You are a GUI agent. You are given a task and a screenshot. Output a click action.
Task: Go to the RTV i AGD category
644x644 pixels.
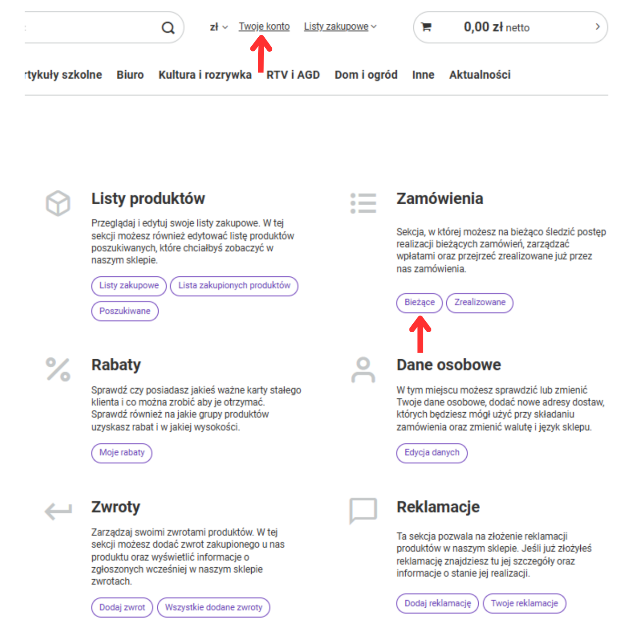293,75
